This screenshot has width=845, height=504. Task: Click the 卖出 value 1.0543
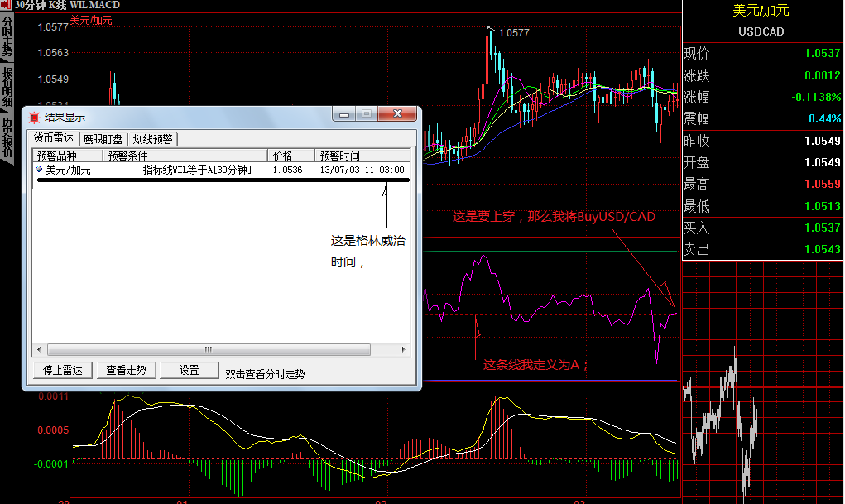(823, 249)
